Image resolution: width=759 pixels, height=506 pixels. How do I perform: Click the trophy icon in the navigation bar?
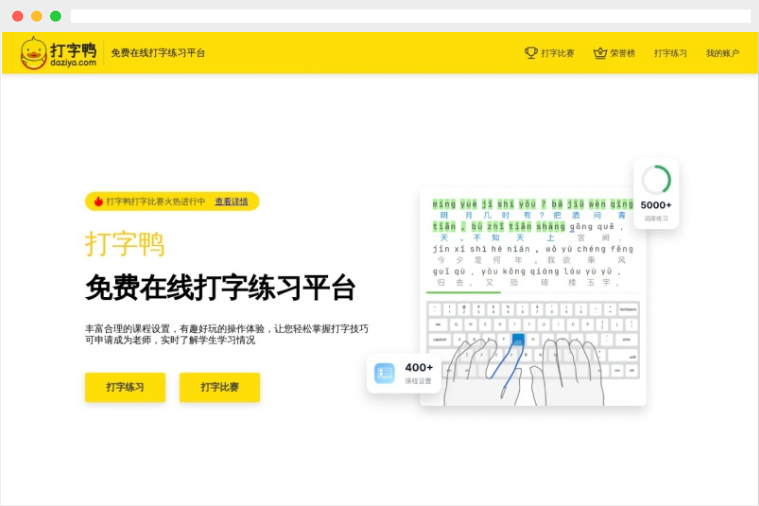[531, 53]
